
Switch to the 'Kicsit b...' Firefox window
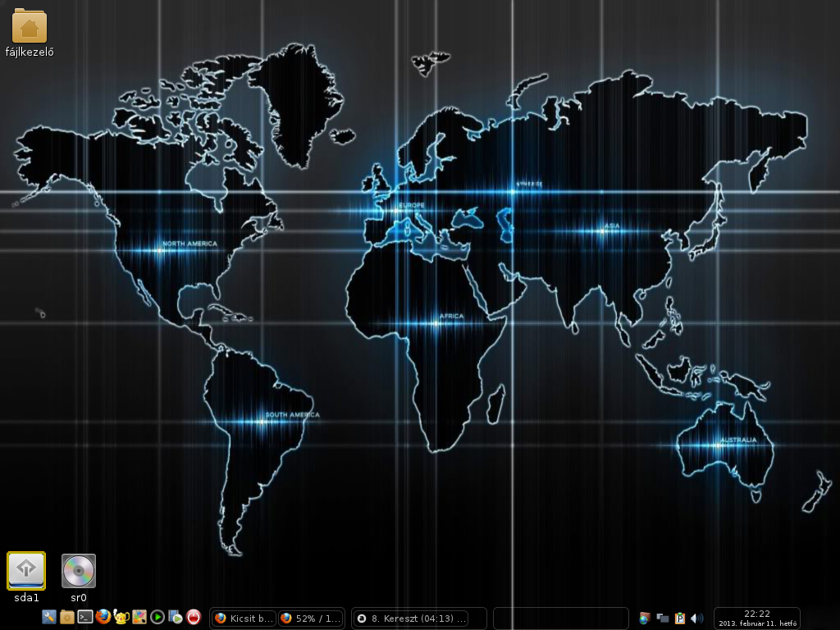click(x=242, y=619)
